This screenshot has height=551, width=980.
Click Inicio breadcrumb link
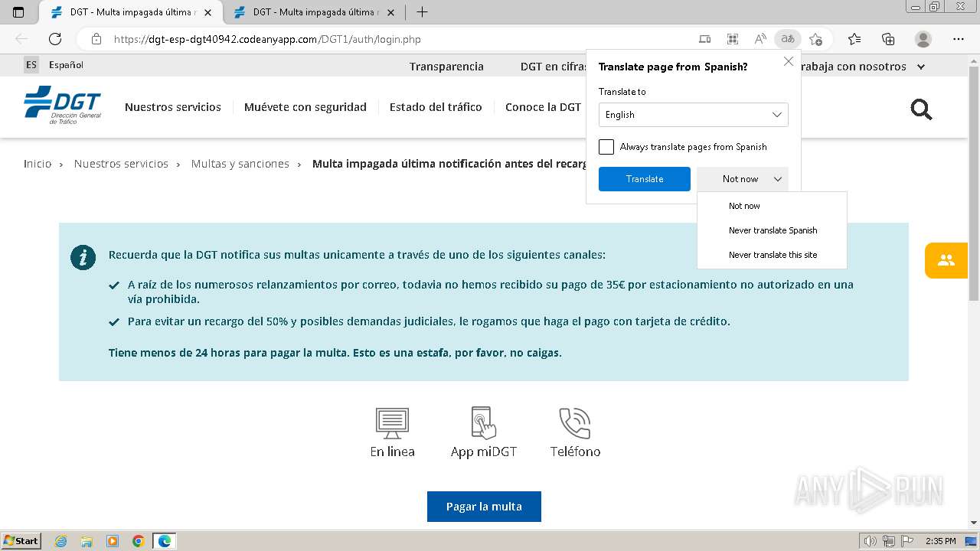point(38,164)
